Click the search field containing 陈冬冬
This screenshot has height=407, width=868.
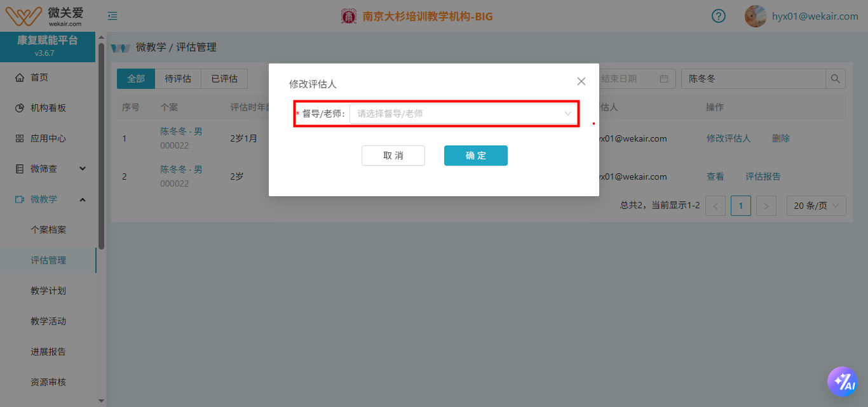(x=754, y=79)
